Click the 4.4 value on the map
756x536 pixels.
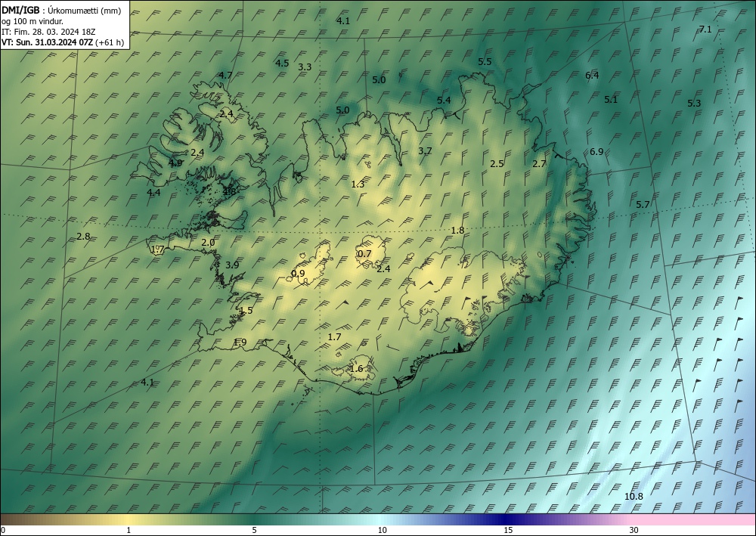click(153, 193)
